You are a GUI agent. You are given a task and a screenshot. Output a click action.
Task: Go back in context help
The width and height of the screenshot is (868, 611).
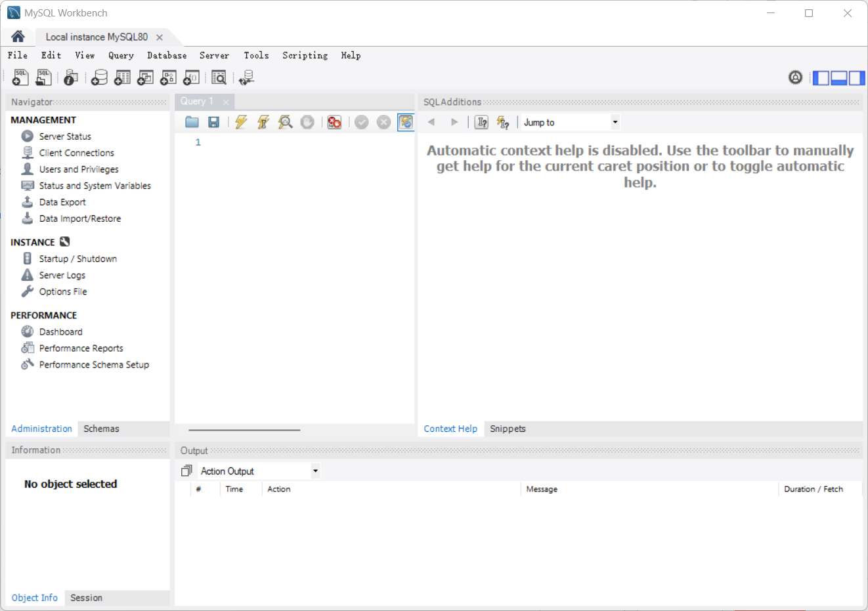[x=431, y=122]
